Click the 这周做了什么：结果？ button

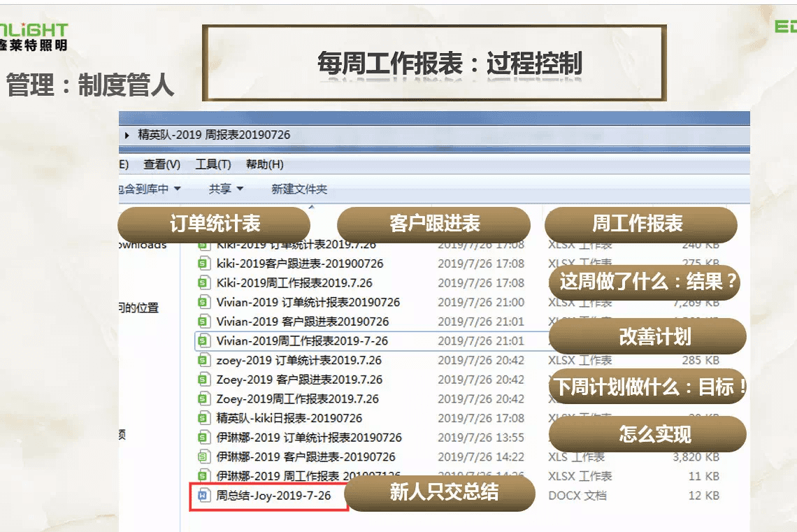(x=645, y=282)
